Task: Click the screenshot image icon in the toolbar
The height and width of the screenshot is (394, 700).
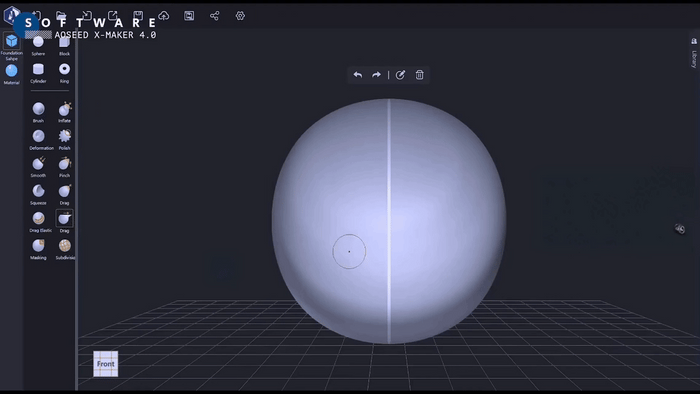Action: [189, 16]
